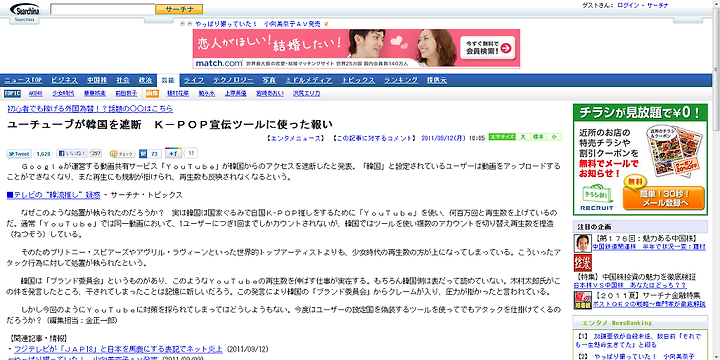The height and width of the screenshot is (360, 720).
Task: Click the scrollbar down arrow
Action: pos(716,357)
